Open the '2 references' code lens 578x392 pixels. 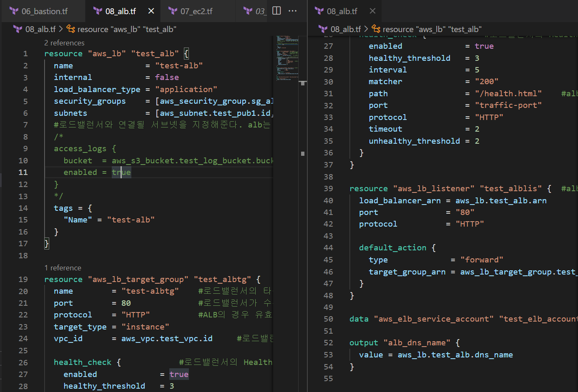tap(64, 43)
